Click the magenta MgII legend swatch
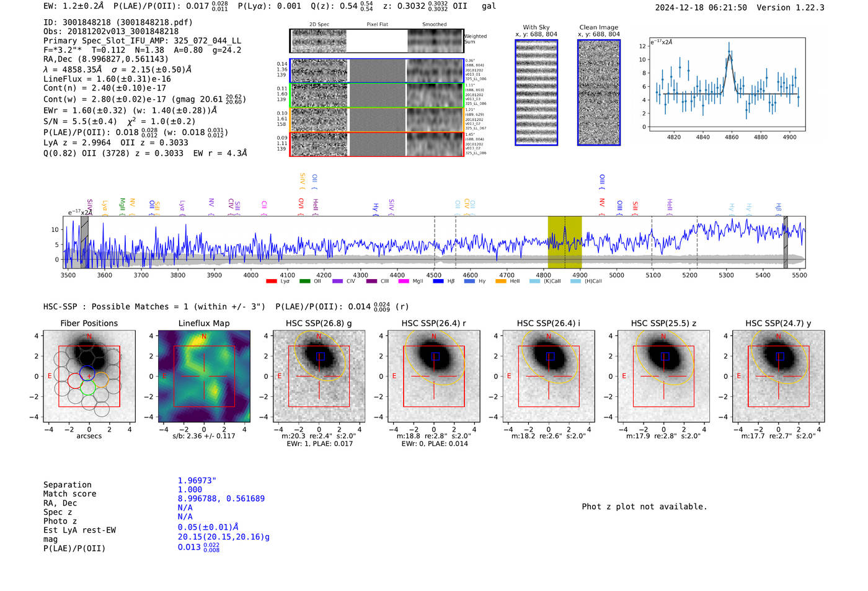The width and height of the screenshot is (868, 591). point(404,282)
